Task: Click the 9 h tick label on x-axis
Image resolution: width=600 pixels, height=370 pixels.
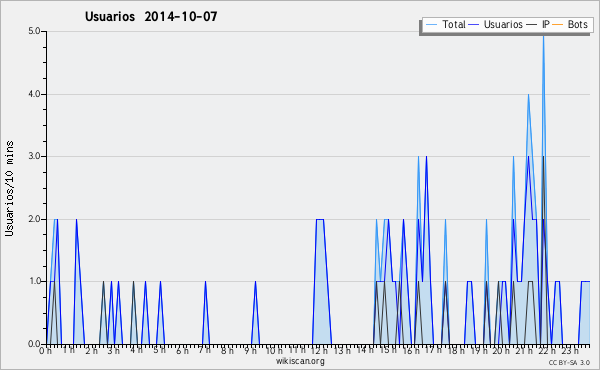Action: tap(250, 350)
